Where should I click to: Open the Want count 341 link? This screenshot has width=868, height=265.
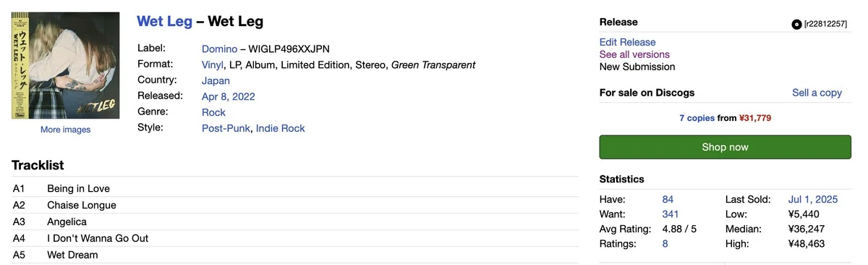[x=671, y=214]
